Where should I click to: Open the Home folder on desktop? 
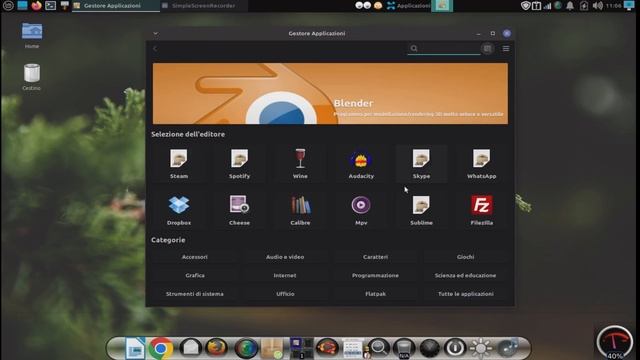click(x=32, y=35)
